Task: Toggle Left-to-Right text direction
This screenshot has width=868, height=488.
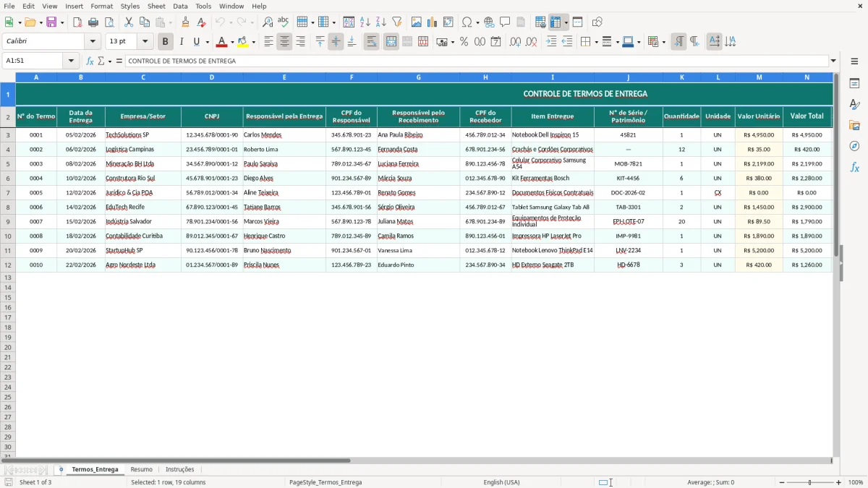Action: point(678,42)
